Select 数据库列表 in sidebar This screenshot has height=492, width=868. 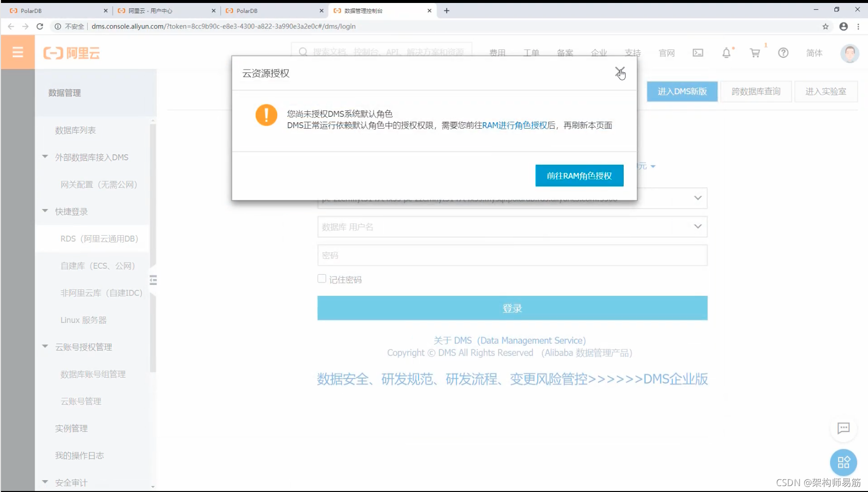click(75, 130)
